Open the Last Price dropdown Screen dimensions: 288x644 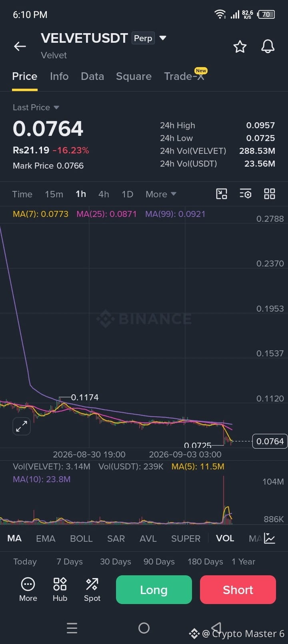[x=36, y=107]
